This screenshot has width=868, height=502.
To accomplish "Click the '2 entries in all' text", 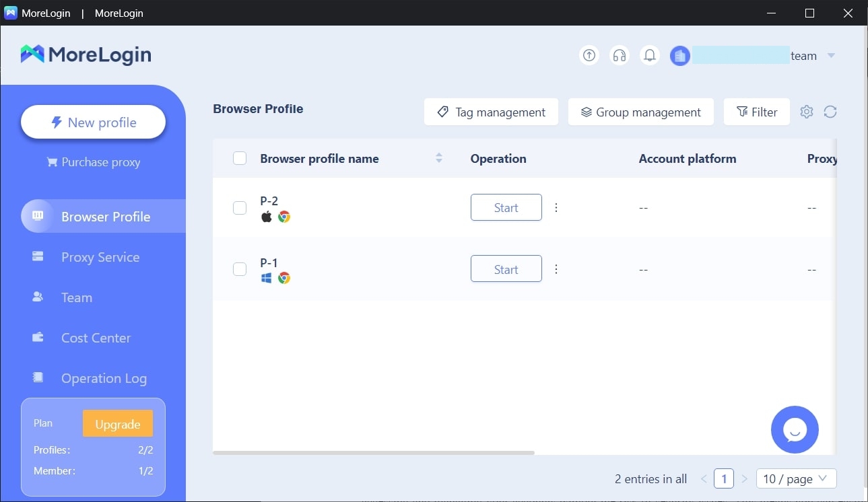I will coord(651,479).
